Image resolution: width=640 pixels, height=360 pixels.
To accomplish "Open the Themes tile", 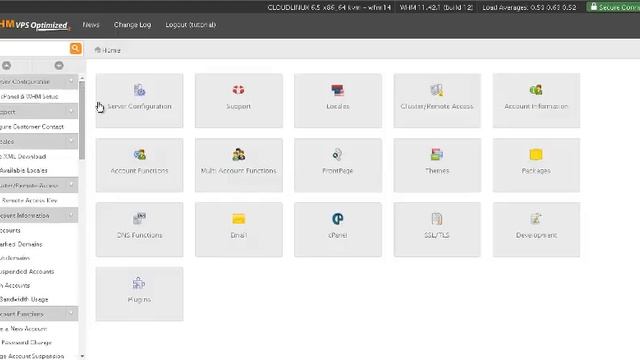I will click(x=437, y=165).
